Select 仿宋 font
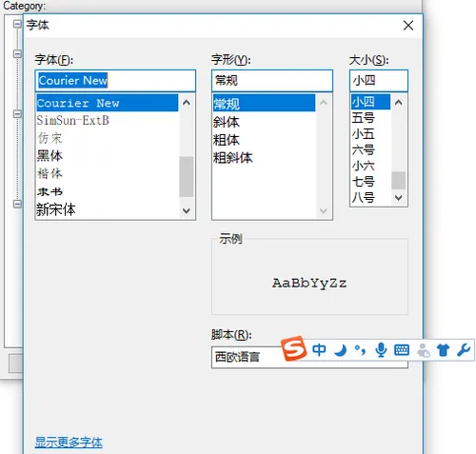 click(108, 138)
